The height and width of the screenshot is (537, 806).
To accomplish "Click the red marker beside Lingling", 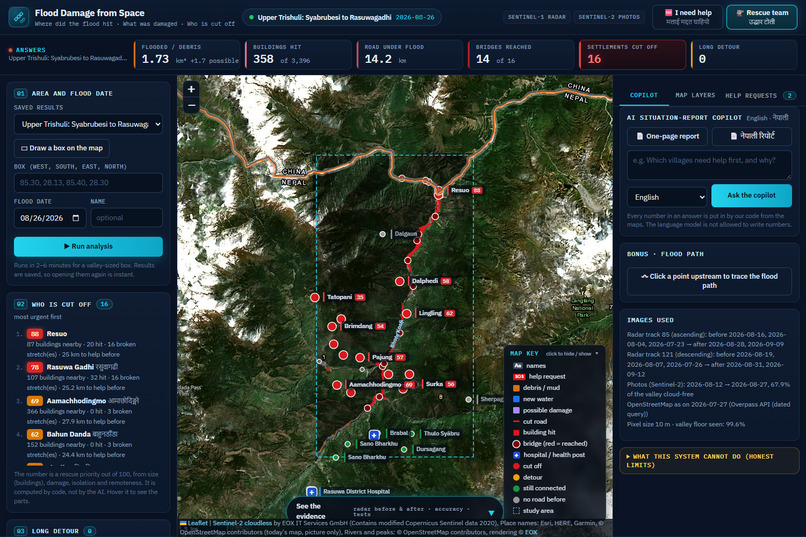I will click(407, 313).
